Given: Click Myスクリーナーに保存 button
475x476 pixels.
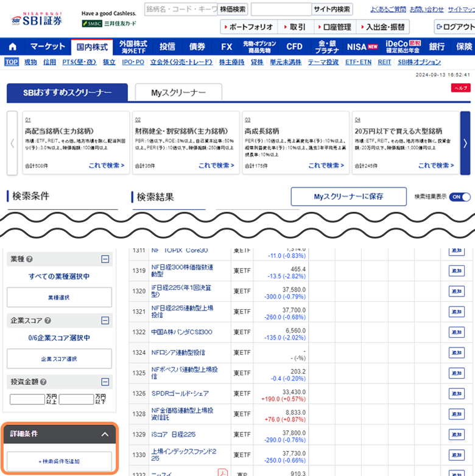Looking at the screenshot, I should pos(348,197).
